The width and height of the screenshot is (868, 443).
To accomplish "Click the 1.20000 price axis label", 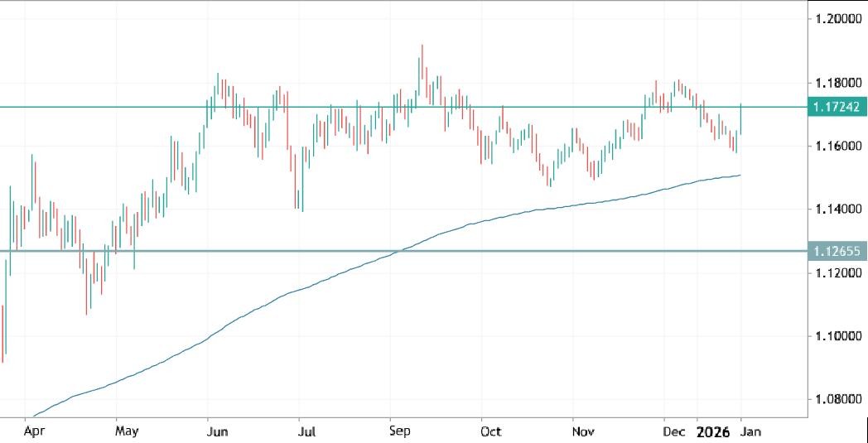I will pos(839,19).
